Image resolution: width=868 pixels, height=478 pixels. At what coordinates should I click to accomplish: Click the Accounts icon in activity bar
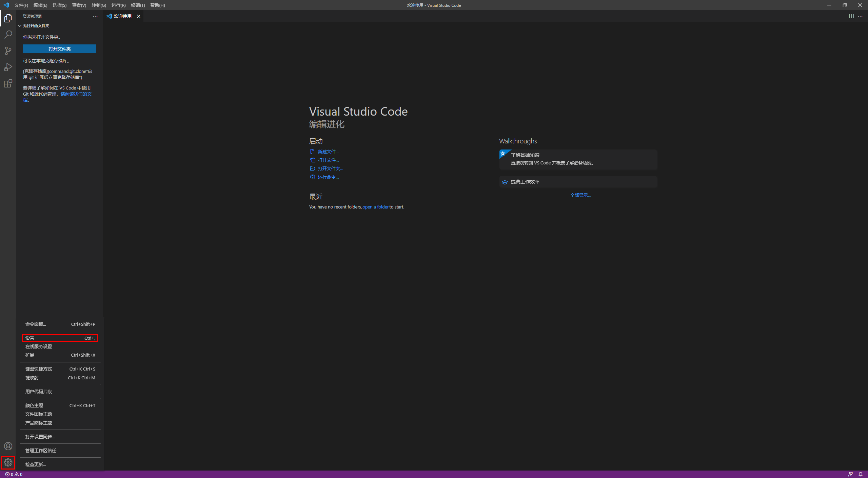click(8, 446)
